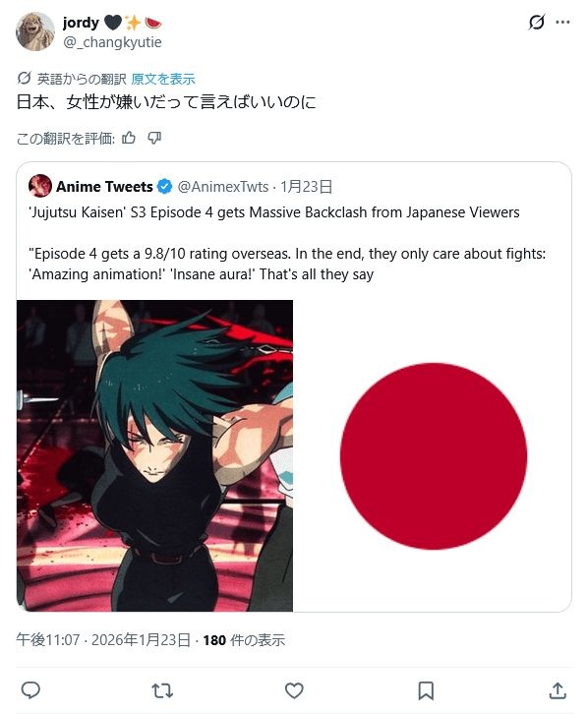Open the share upload icon
Screen dimensions: 588x714
point(558,690)
